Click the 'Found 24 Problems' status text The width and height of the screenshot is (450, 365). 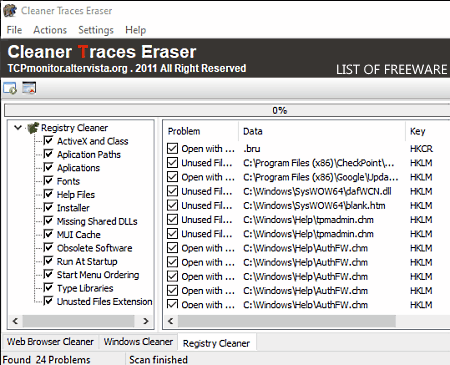point(46,360)
